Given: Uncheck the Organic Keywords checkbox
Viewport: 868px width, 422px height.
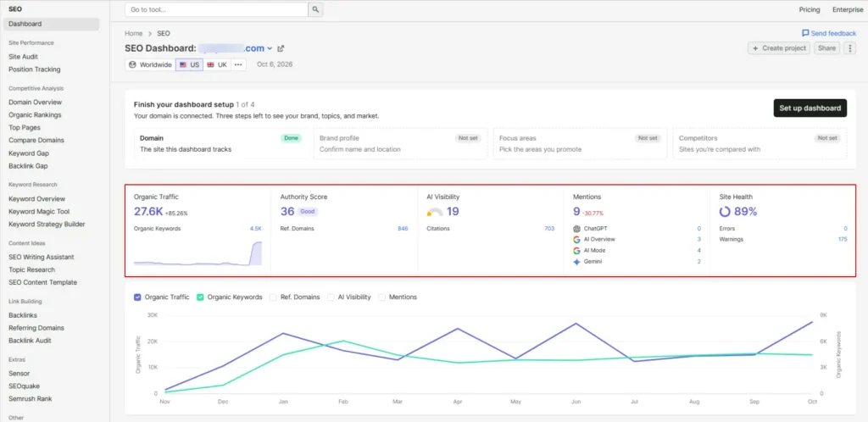Looking at the screenshot, I should click(x=200, y=297).
